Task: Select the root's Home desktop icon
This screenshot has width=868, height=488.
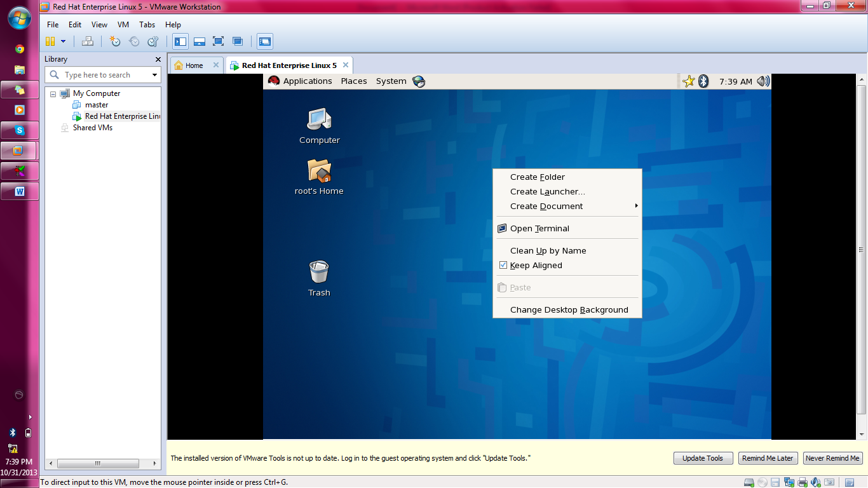Action: point(319,177)
